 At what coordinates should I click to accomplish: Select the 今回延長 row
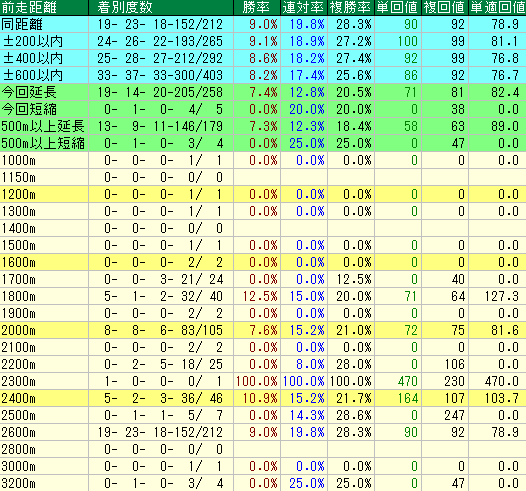tap(263, 92)
